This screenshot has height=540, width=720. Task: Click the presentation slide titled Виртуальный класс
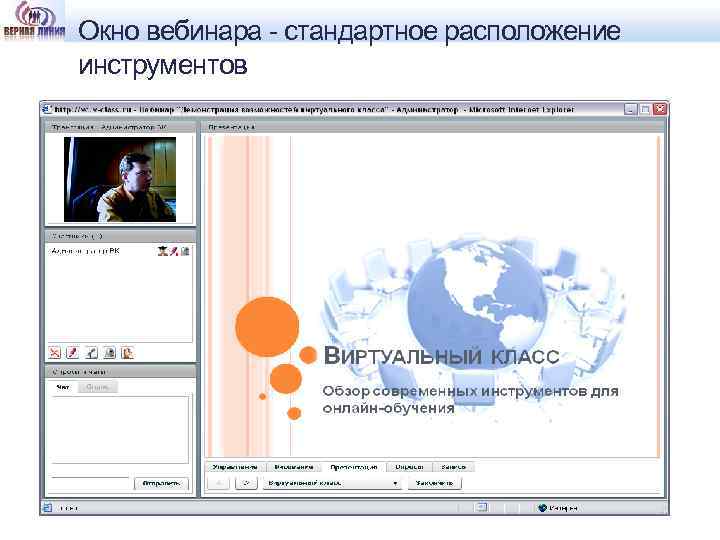[x=432, y=297]
